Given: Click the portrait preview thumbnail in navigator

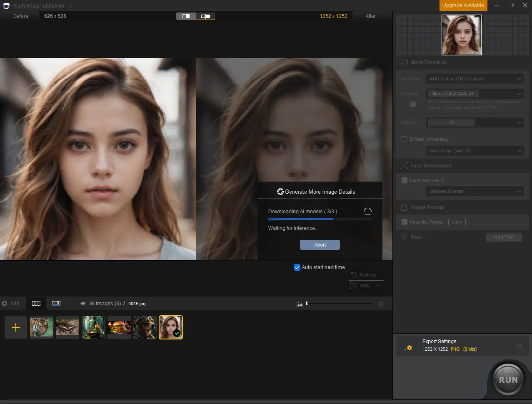Looking at the screenshot, I should 462,35.
